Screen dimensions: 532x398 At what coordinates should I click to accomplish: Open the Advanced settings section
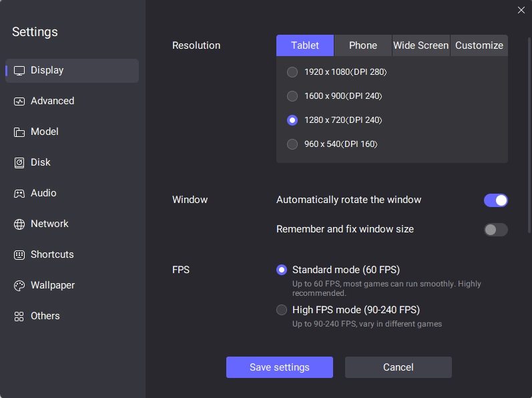click(72, 101)
